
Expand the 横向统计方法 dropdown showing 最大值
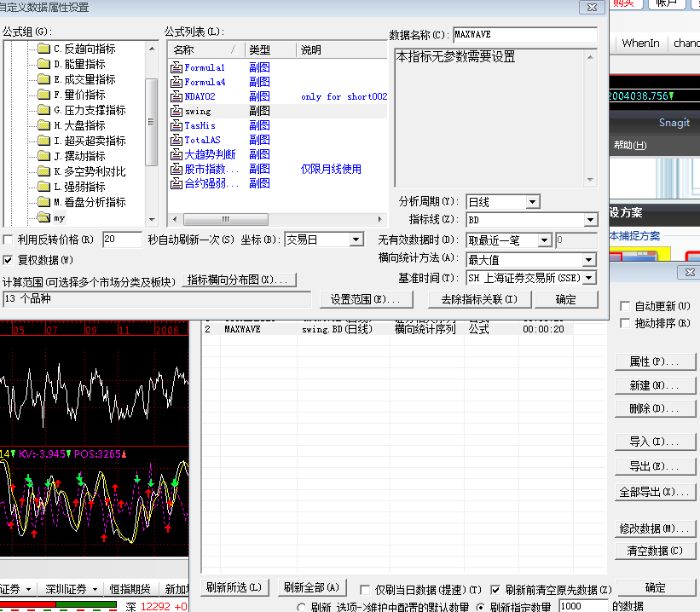[589, 260]
